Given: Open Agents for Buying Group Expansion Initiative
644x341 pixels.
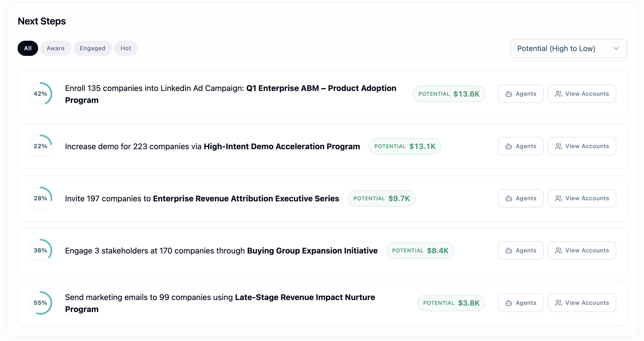Looking at the screenshot, I should click(520, 251).
